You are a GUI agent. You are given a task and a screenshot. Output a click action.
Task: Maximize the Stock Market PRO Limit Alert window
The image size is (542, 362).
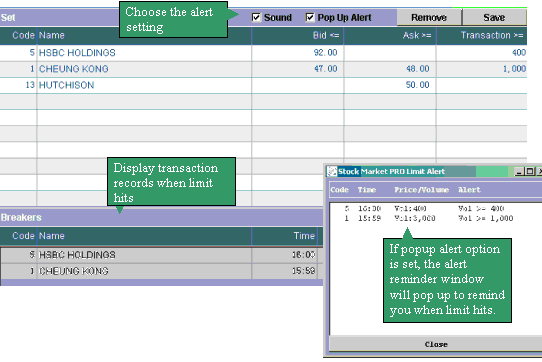[529, 171]
